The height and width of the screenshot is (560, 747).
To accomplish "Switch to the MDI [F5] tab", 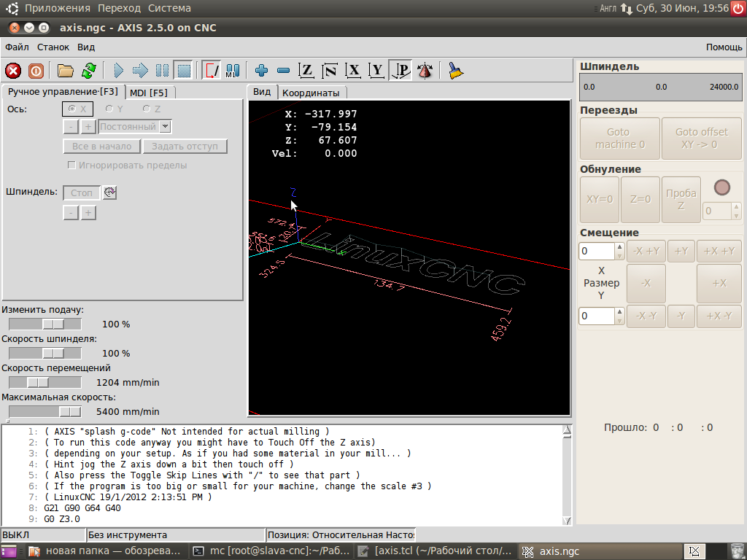I will pyautogui.click(x=149, y=93).
